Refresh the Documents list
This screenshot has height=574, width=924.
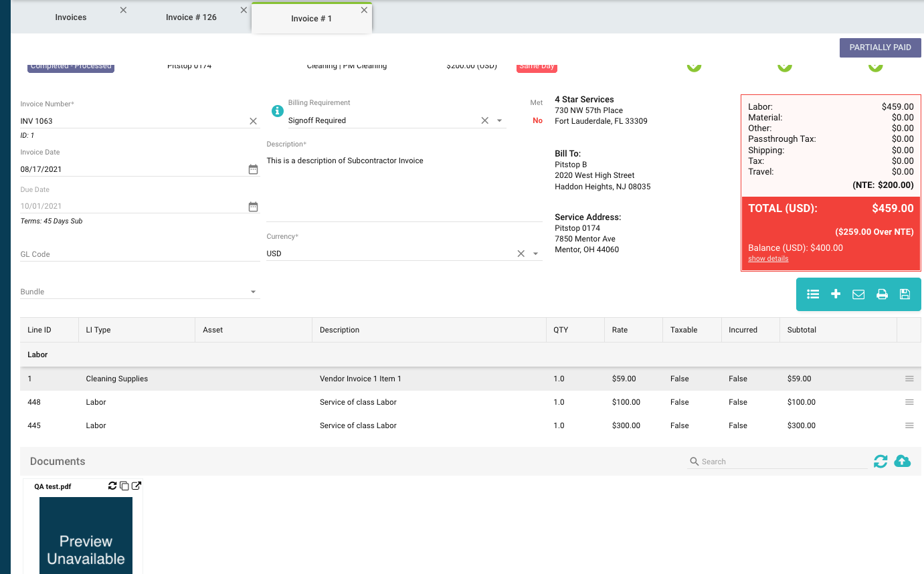click(x=881, y=461)
